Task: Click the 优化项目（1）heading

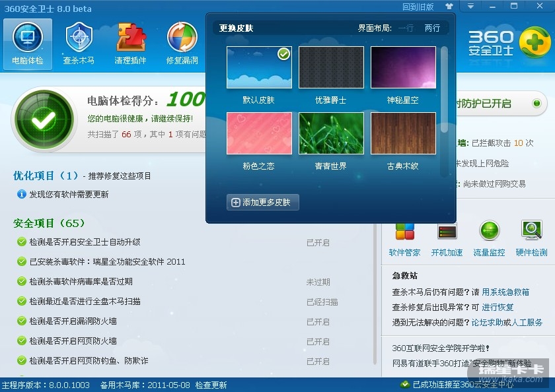Action: coord(46,176)
